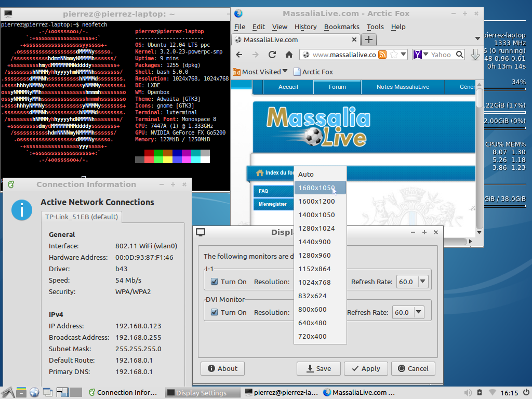The height and width of the screenshot is (399, 532).
Task: Bookmark this page with the star icon
Action: [x=394, y=54]
